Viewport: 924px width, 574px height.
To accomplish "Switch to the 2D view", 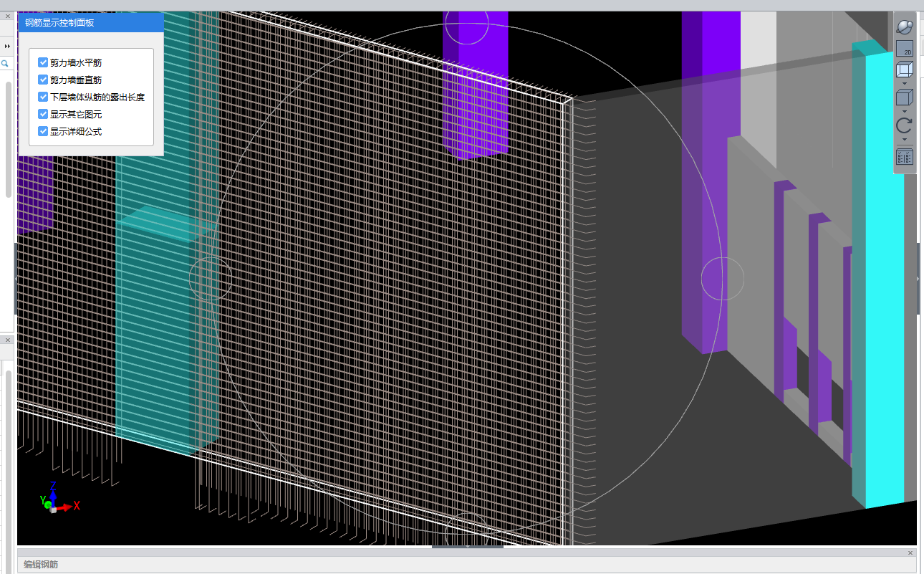I will pyautogui.click(x=904, y=49).
